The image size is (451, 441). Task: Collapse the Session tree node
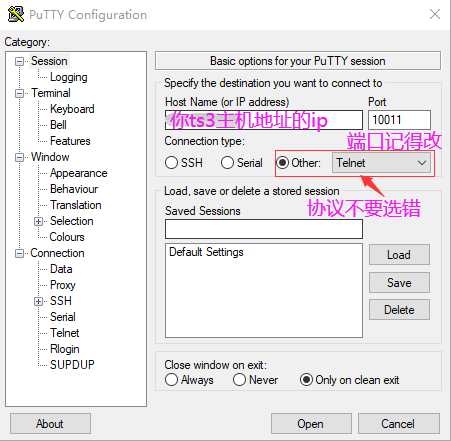[19, 61]
